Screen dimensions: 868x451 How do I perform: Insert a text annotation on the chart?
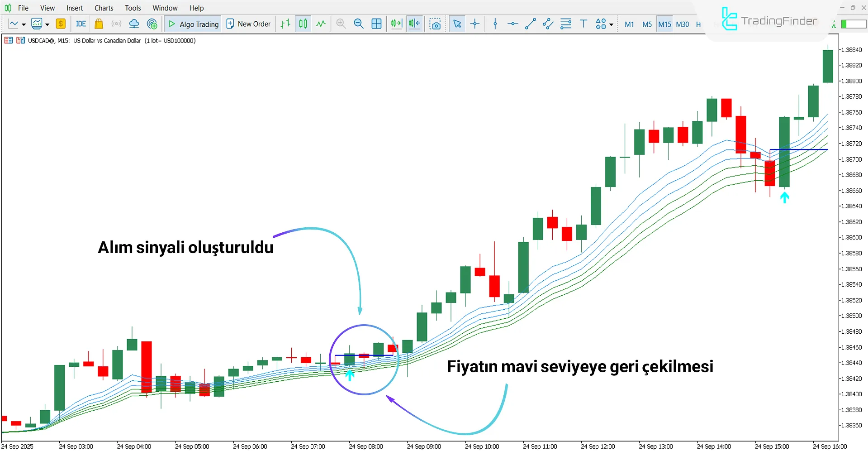[x=583, y=24]
